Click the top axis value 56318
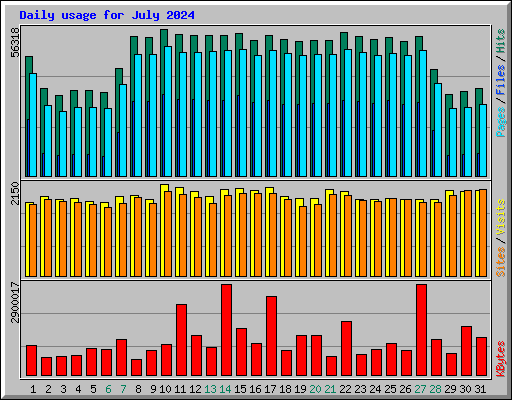 point(15,42)
